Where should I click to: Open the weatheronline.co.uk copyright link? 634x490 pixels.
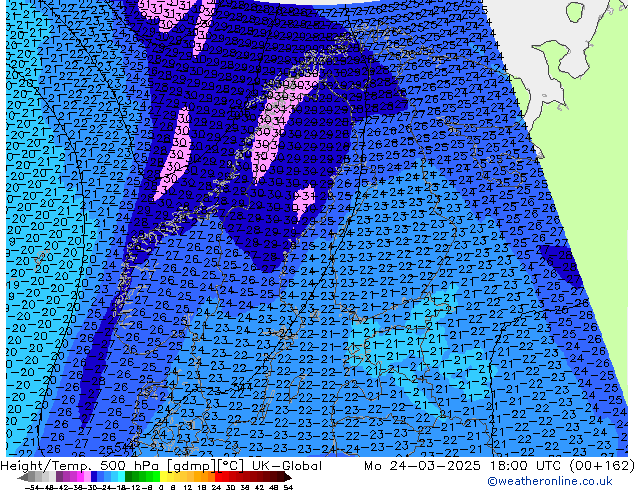click(550, 481)
